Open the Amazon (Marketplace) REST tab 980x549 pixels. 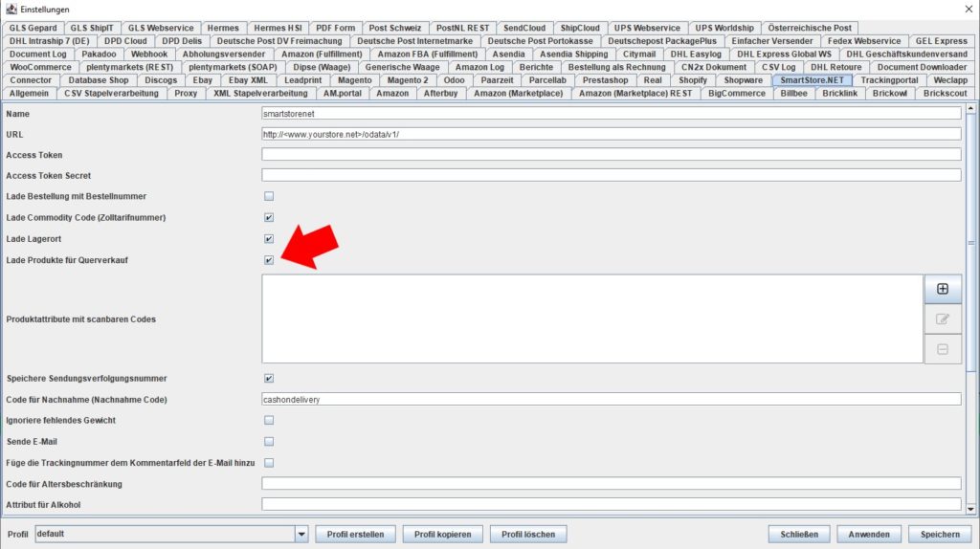click(635, 93)
